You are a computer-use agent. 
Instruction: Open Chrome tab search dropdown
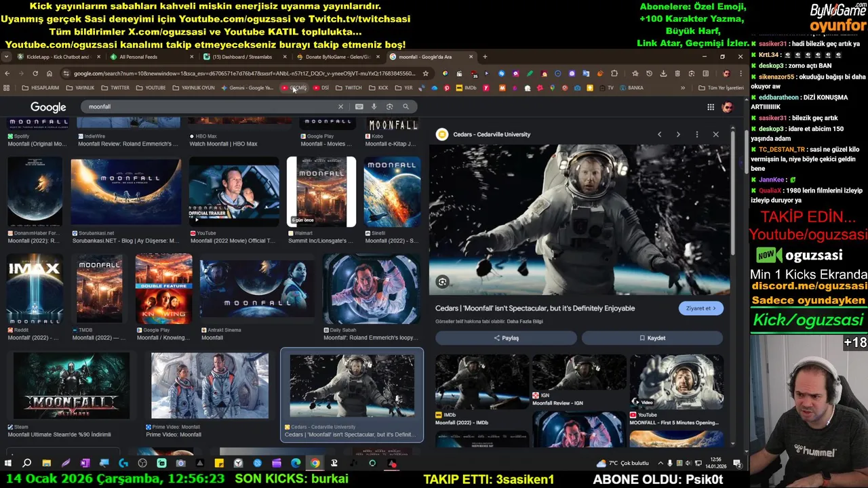[x=6, y=57]
